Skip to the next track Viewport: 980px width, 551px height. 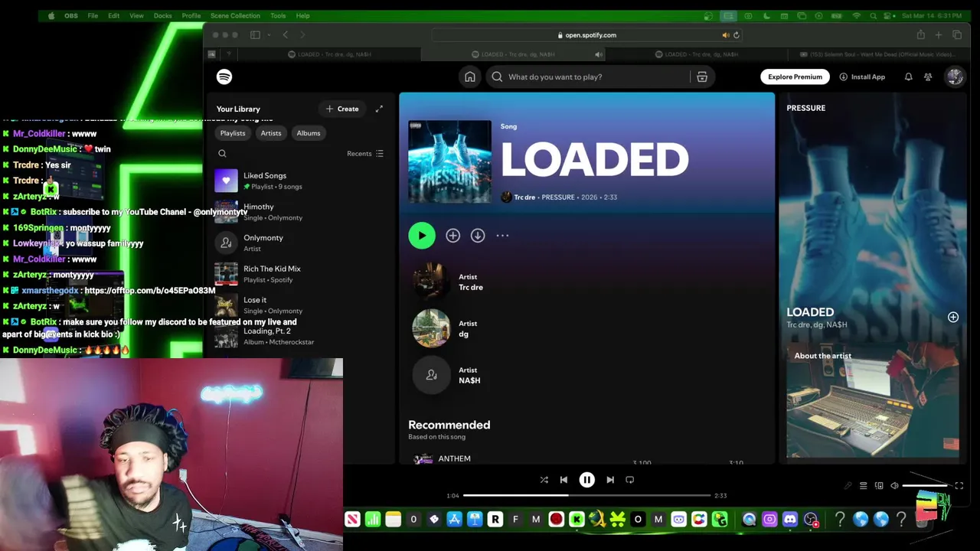coord(610,480)
